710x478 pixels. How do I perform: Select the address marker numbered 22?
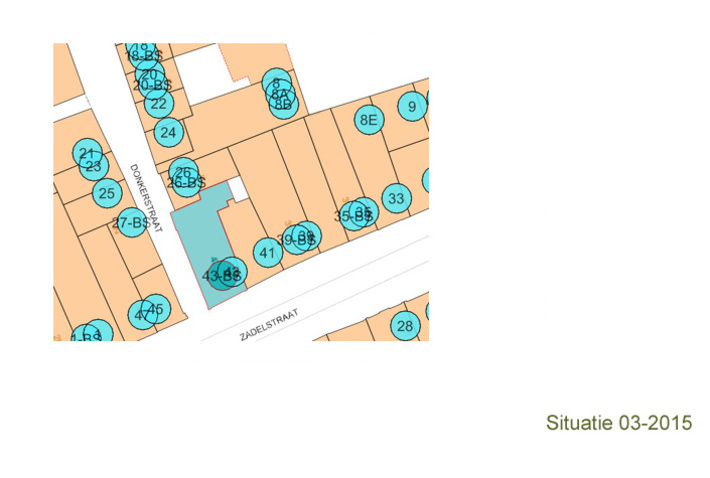click(159, 103)
